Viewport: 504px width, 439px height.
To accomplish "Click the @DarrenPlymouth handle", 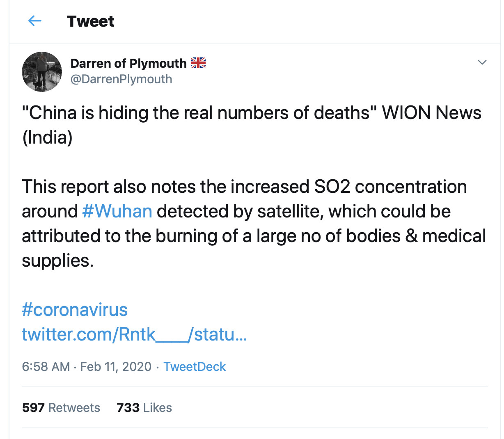I will (121, 79).
